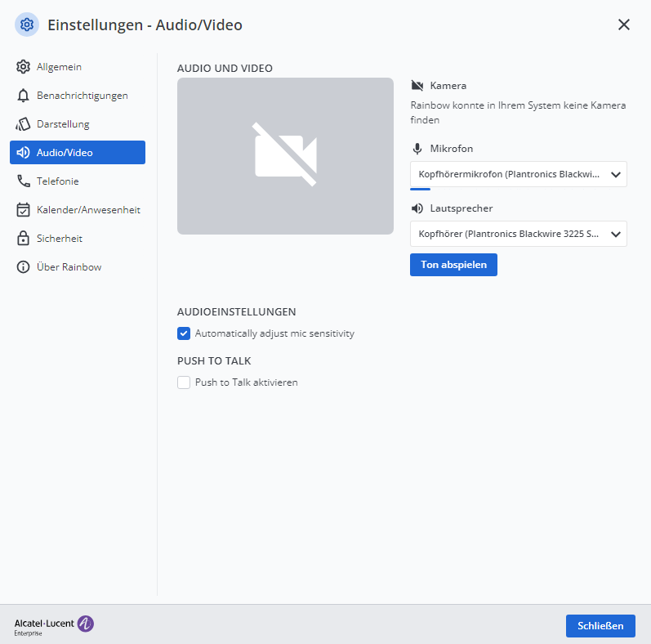
Task: Click the microphone level indicator bar
Action: click(420, 189)
